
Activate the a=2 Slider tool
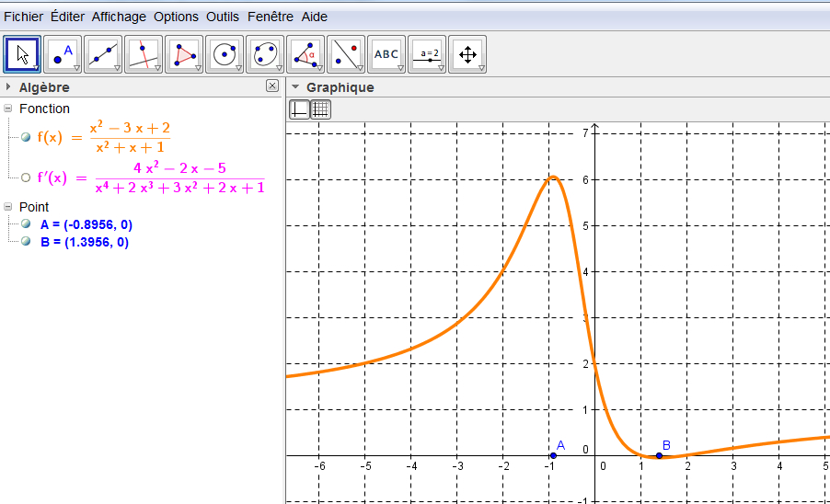click(427, 54)
